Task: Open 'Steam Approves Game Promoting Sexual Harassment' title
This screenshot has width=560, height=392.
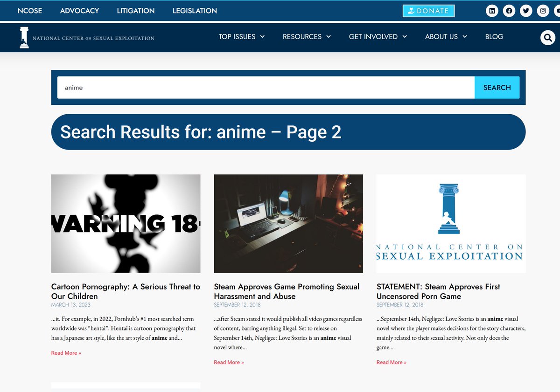Action: click(x=287, y=291)
